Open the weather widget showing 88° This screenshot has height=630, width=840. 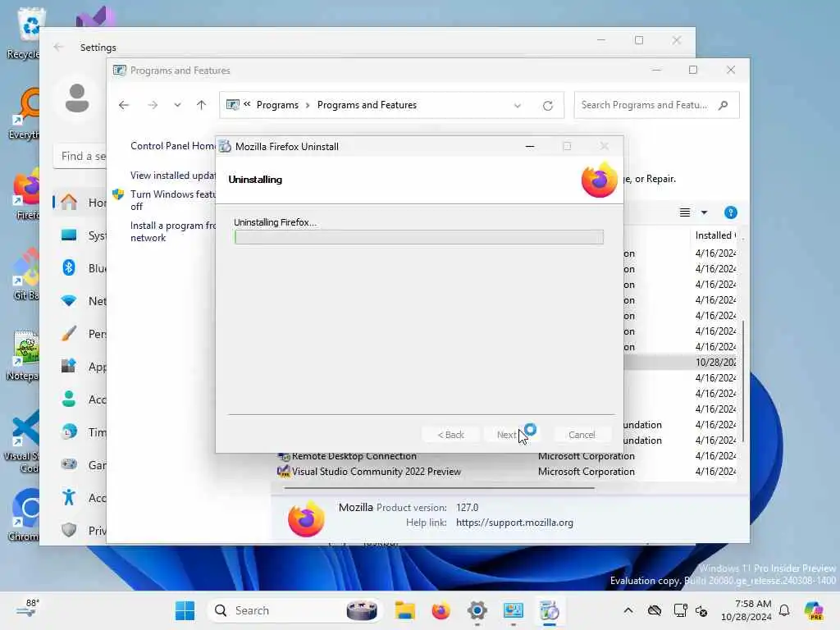(27, 608)
